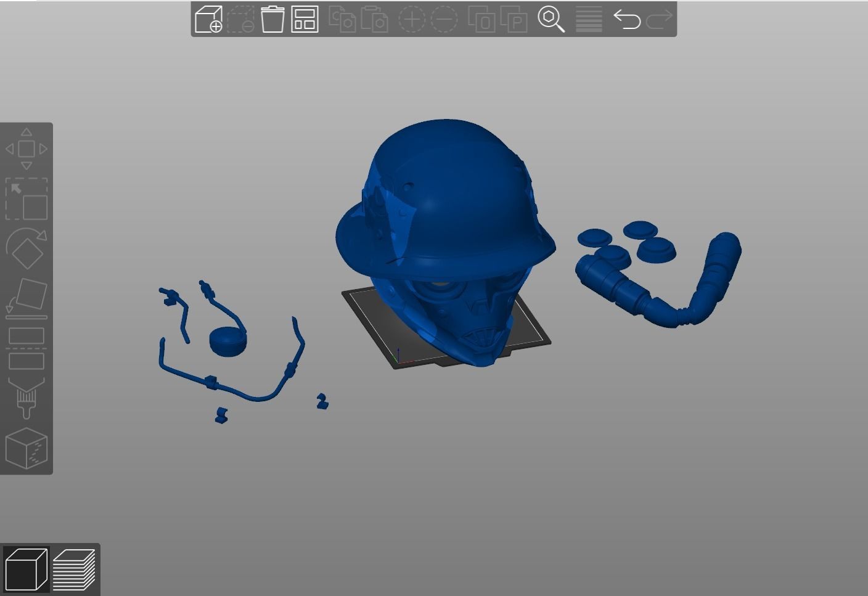868x596 pixels.
Task: Select the Rotate gizmo tool
Action: (x=27, y=248)
